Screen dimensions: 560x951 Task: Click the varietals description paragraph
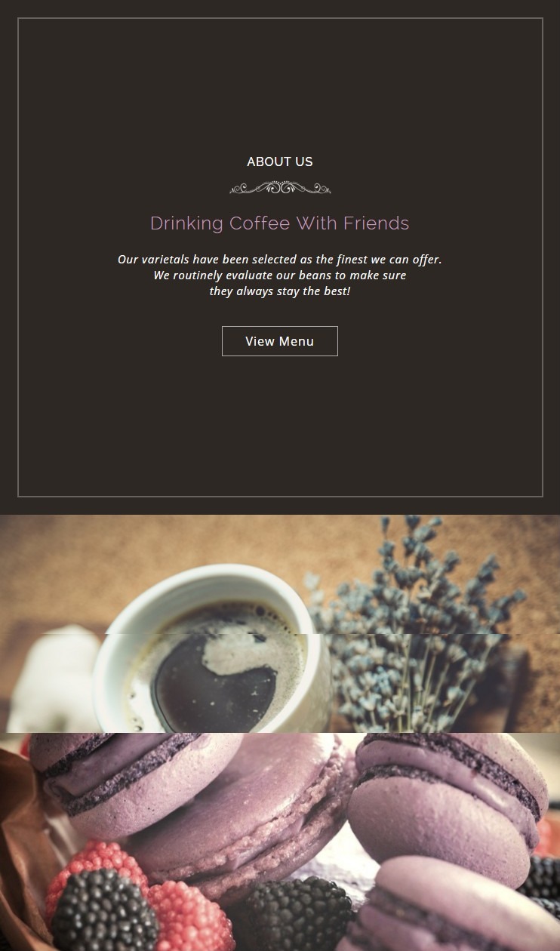coord(279,275)
